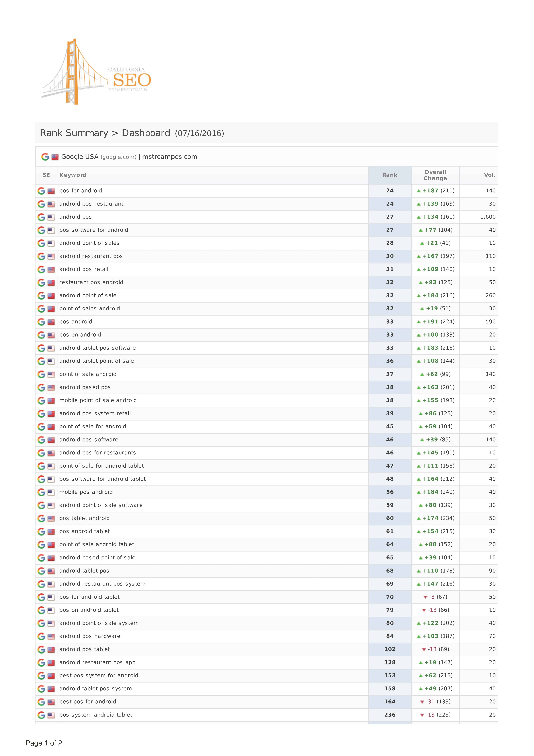Click the 'Rank Summary > Dashboard' title

point(105,133)
